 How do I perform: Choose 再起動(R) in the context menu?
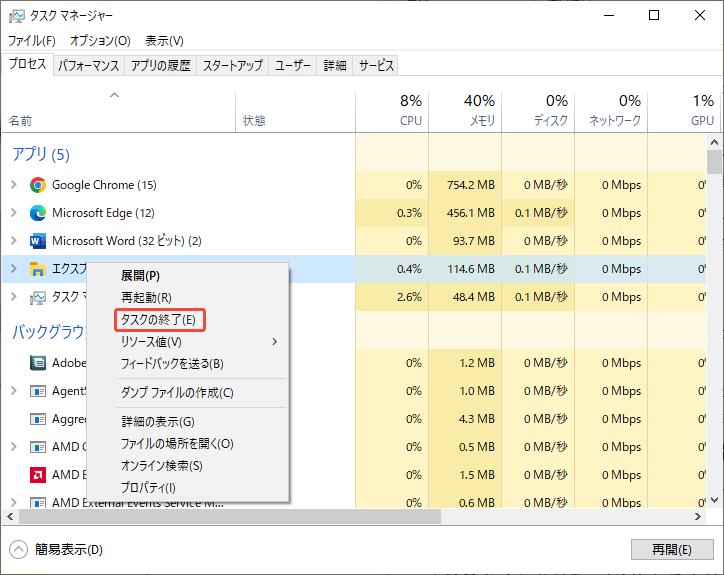pyautogui.click(x=187, y=297)
